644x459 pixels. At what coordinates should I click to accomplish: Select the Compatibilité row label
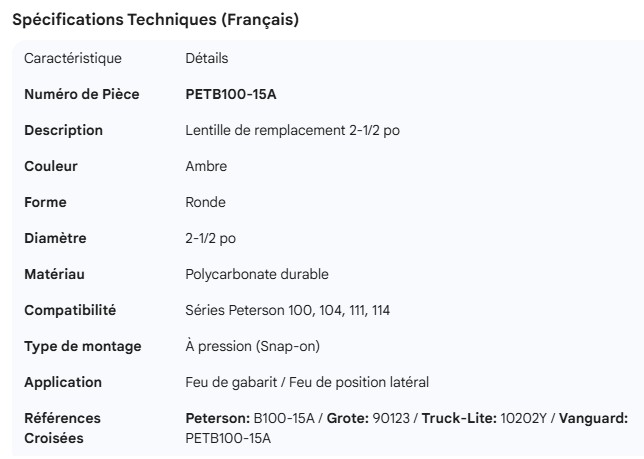[70, 310]
